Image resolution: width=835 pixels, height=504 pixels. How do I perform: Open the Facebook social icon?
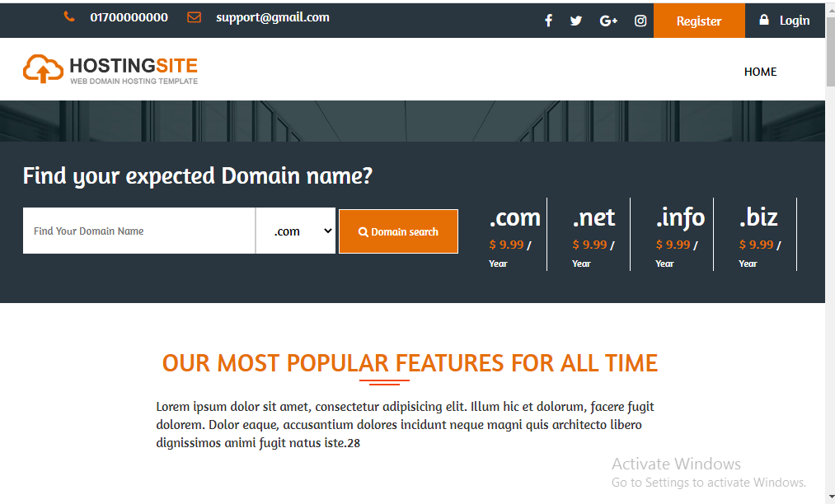click(x=548, y=21)
